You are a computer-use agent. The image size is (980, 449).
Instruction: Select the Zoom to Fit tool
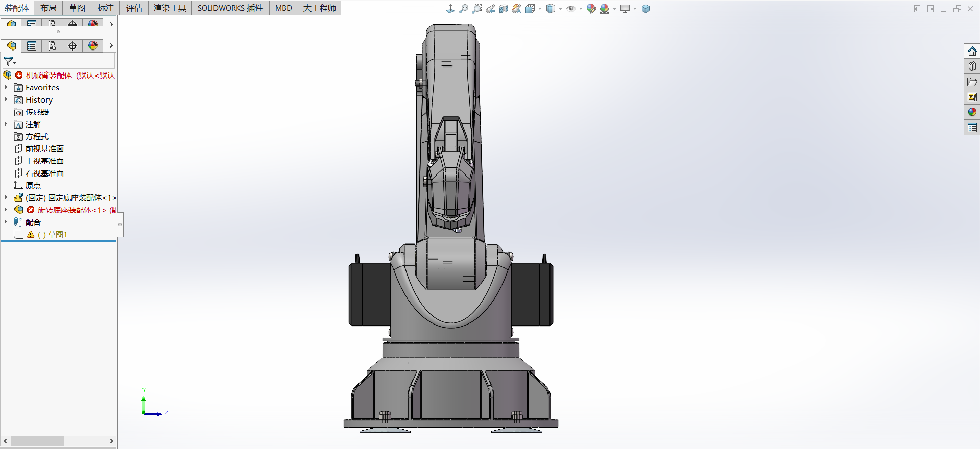point(464,9)
